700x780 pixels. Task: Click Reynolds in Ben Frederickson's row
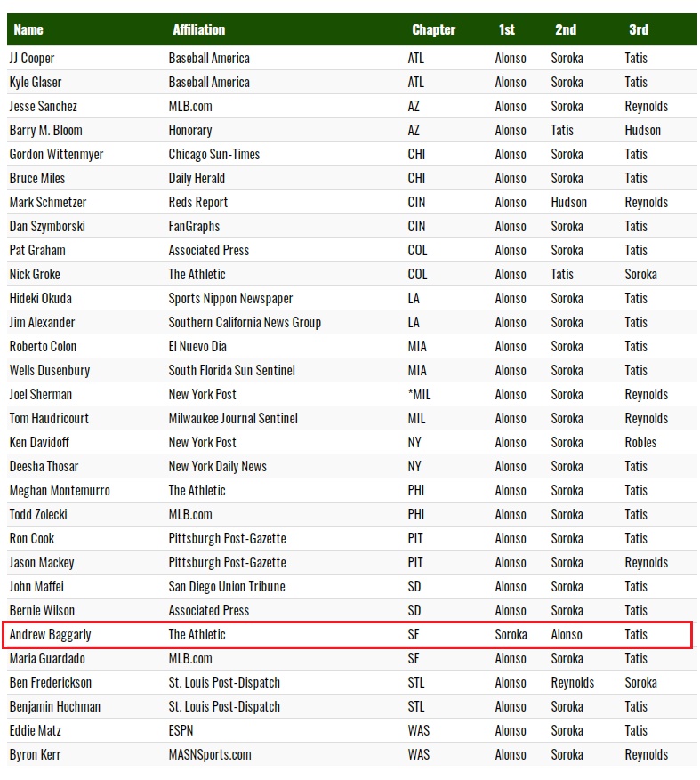click(572, 682)
